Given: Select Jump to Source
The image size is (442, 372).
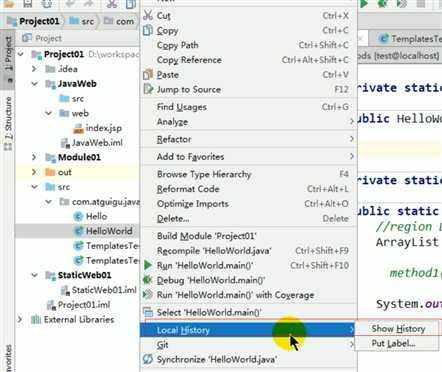Looking at the screenshot, I should tap(249, 89).
